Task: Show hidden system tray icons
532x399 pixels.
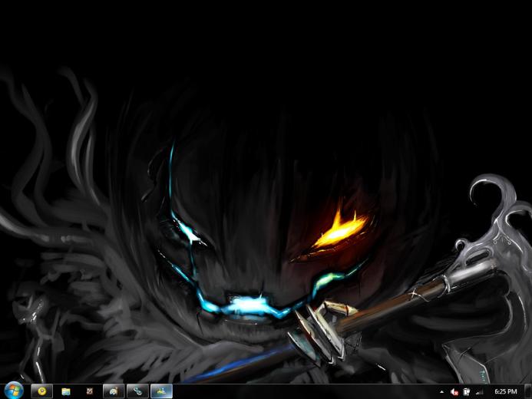Action: point(441,392)
